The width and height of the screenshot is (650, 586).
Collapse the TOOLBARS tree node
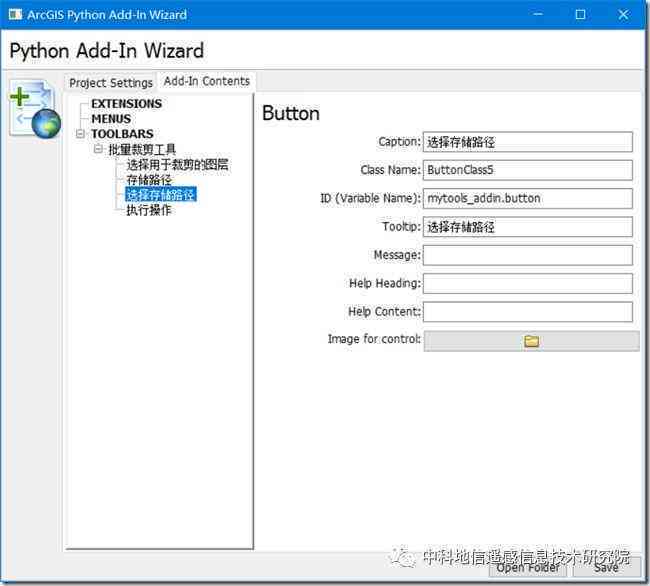pyautogui.click(x=80, y=134)
